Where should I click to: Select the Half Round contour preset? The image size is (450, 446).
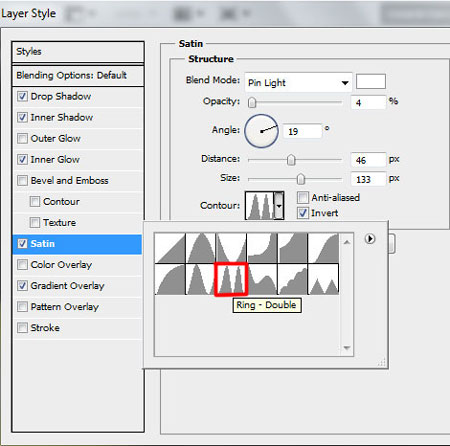coord(170,279)
